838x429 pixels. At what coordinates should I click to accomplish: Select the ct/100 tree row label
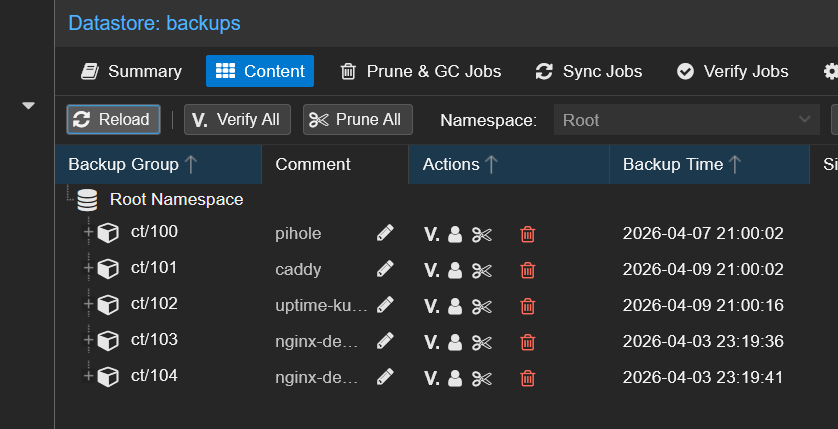point(154,231)
